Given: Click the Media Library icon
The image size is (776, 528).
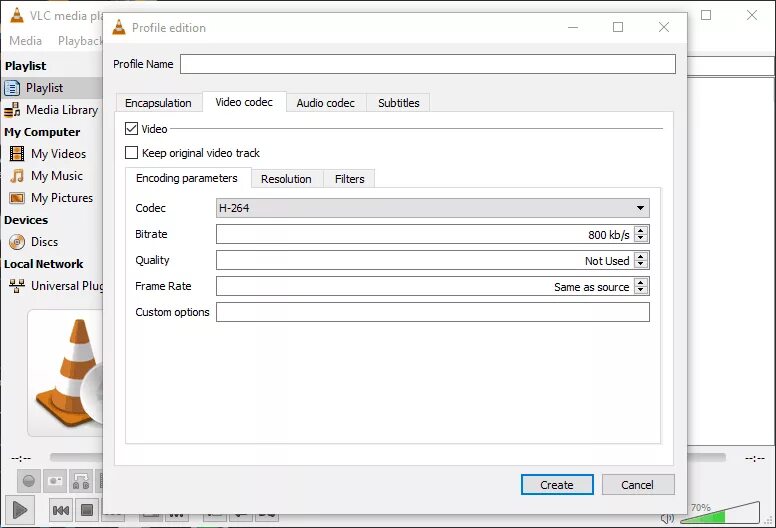Looking at the screenshot, I should [x=12, y=110].
